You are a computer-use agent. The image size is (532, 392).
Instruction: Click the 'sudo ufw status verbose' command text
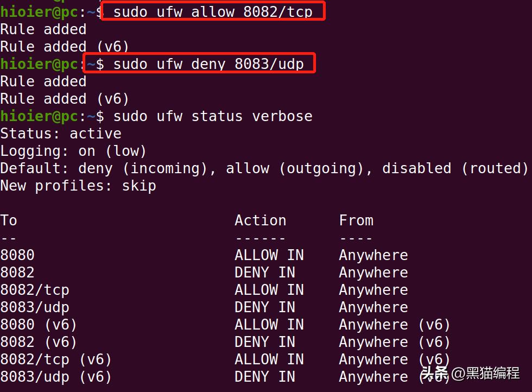[x=213, y=116]
